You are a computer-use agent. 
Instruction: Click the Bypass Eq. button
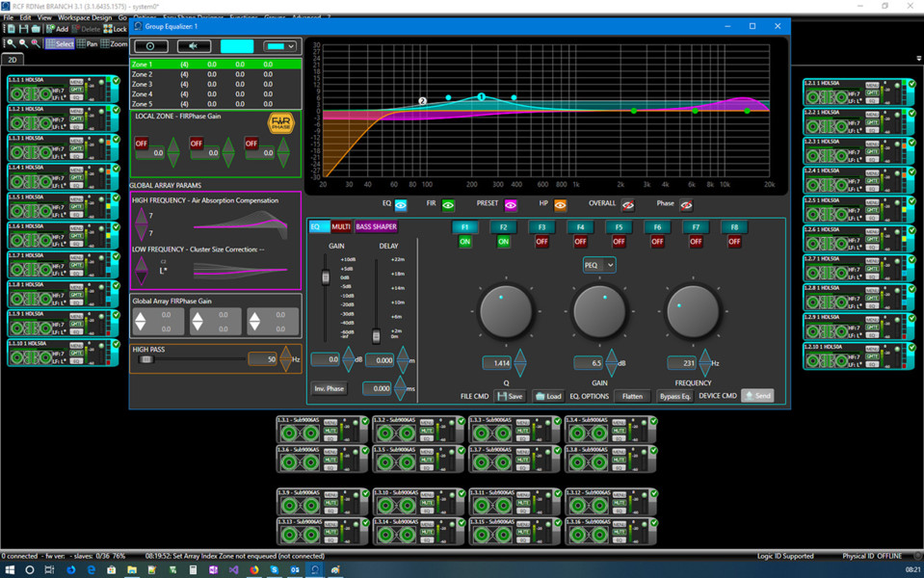point(674,396)
